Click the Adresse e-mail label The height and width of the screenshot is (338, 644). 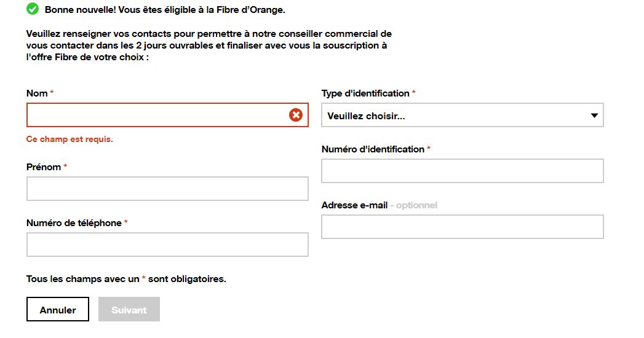tap(354, 205)
